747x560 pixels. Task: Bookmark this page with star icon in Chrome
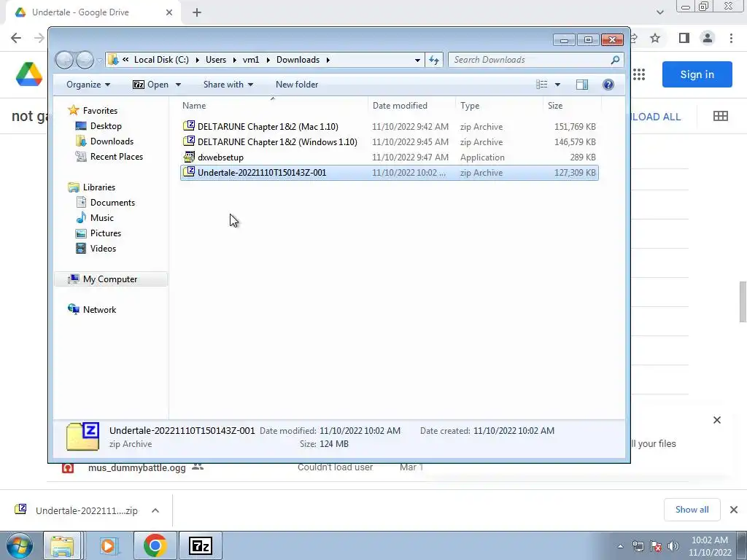[x=655, y=38]
